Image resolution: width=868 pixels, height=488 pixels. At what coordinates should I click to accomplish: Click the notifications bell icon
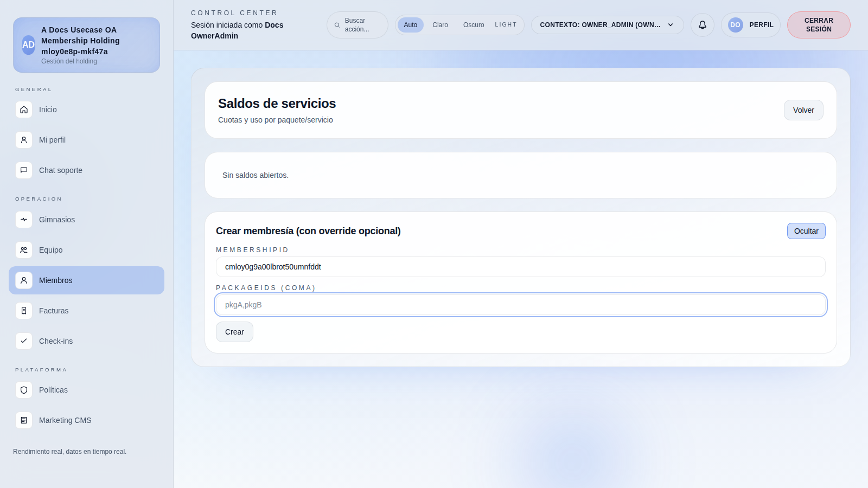(702, 25)
